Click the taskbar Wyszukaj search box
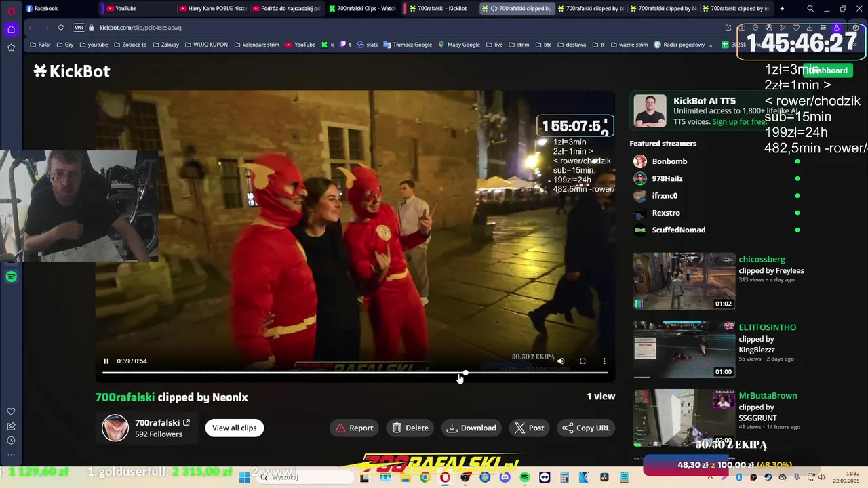This screenshot has width=868, height=488. tap(305, 477)
